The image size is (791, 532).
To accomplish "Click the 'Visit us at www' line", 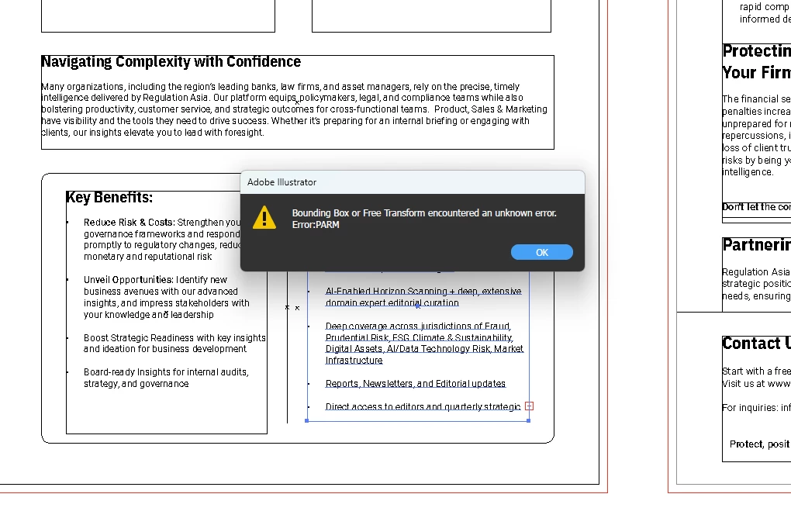I will pos(756,384).
